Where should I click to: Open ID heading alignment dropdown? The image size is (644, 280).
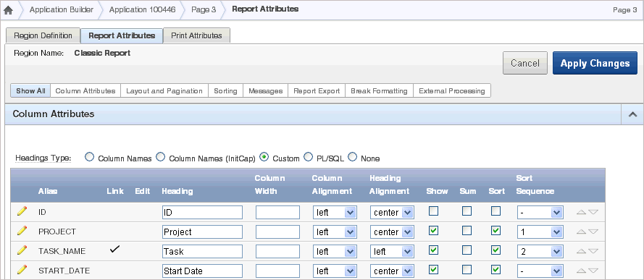[392, 213]
